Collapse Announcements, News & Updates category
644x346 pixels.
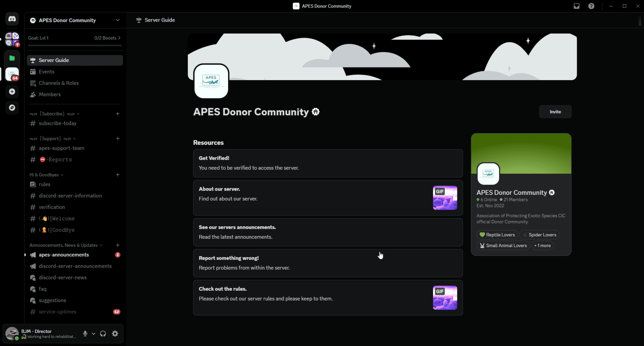[66, 245]
